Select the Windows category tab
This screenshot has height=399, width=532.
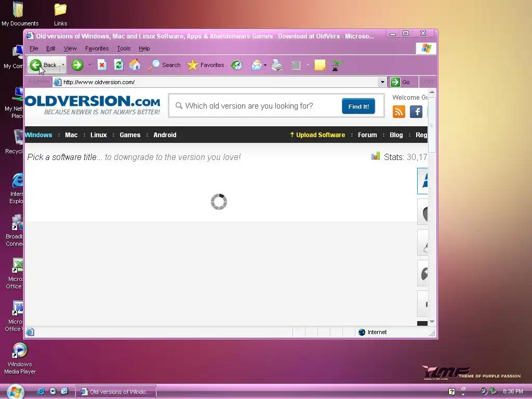38,135
